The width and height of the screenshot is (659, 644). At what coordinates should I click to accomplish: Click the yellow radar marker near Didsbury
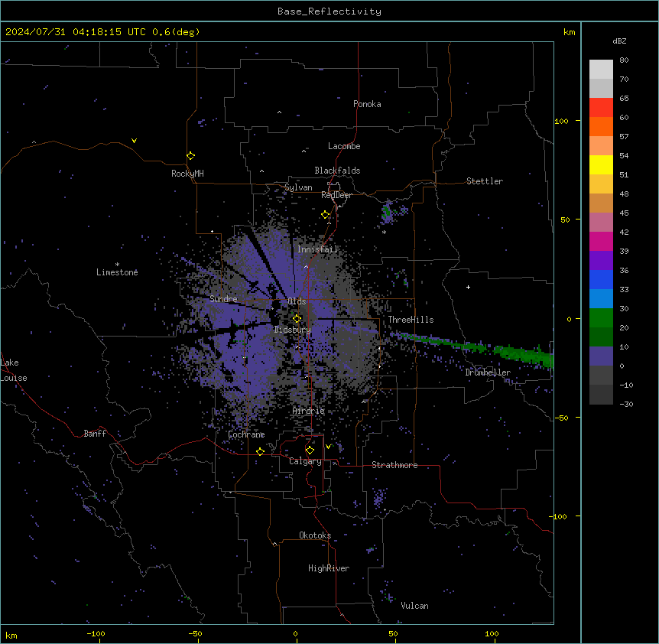pyautogui.click(x=297, y=319)
